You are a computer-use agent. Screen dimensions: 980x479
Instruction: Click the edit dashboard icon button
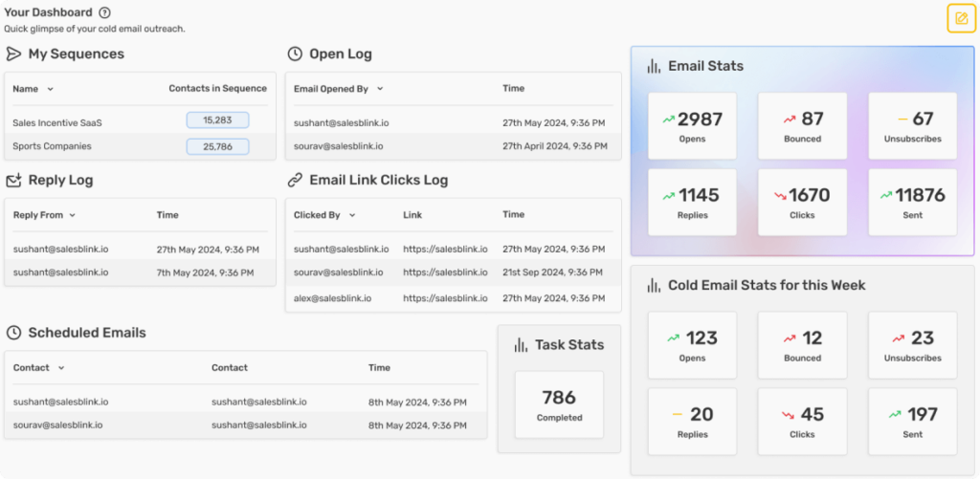pos(961,18)
